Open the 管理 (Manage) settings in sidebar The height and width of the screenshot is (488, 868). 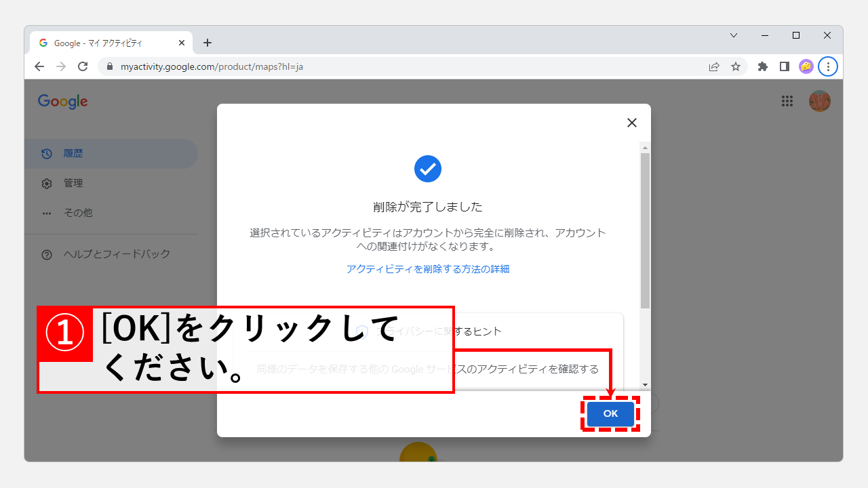pyautogui.click(x=73, y=182)
